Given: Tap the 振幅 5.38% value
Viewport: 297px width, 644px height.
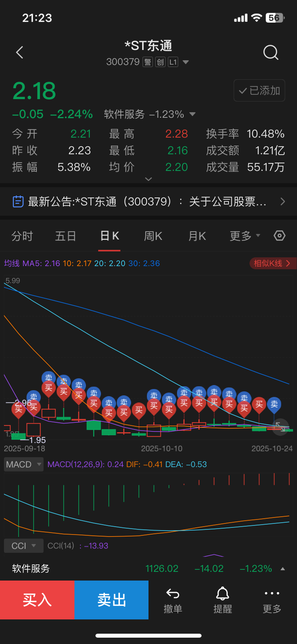Looking at the screenshot, I should pos(74,167).
